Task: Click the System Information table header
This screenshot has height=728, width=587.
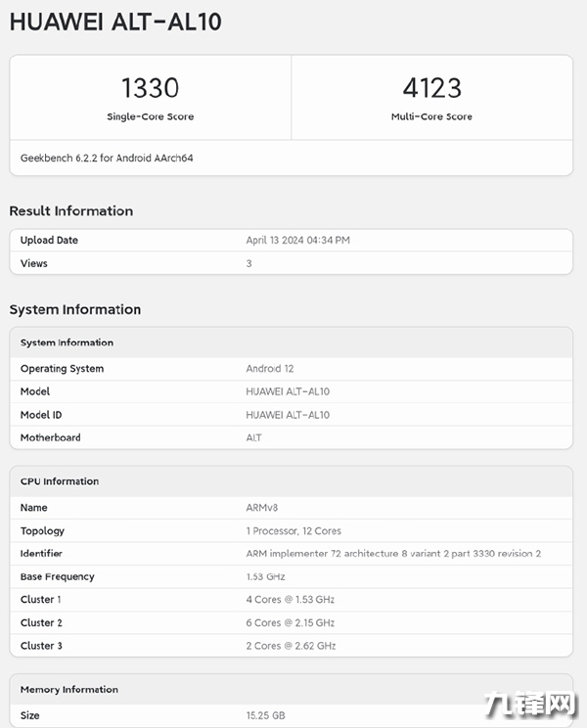Action: [x=67, y=342]
